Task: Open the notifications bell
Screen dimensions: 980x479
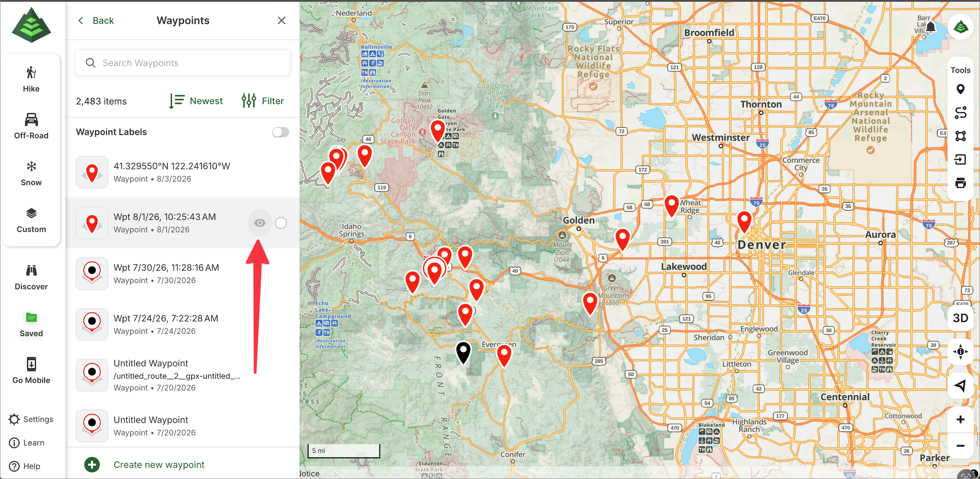Action: click(x=931, y=27)
